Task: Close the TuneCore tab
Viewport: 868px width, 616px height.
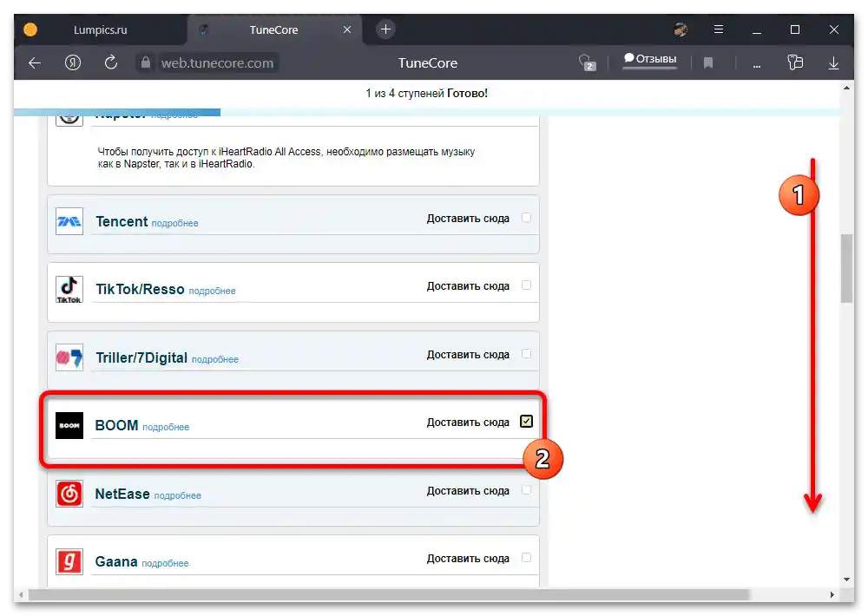Action: click(347, 29)
